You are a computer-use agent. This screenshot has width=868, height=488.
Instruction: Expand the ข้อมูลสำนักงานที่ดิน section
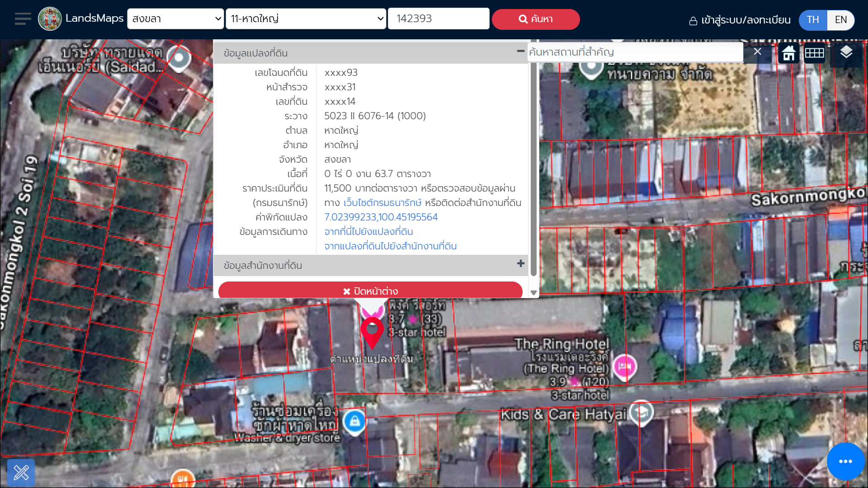(x=520, y=263)
